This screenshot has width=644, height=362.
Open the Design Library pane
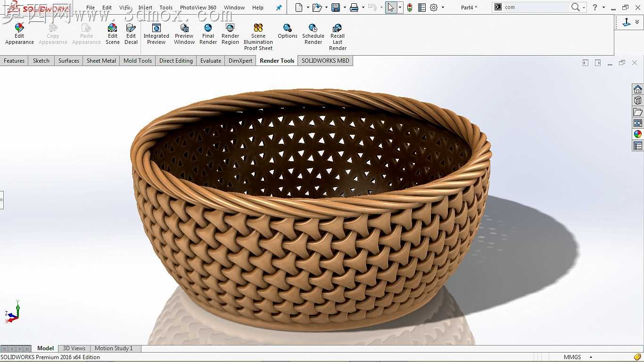[x=638, y=100]
